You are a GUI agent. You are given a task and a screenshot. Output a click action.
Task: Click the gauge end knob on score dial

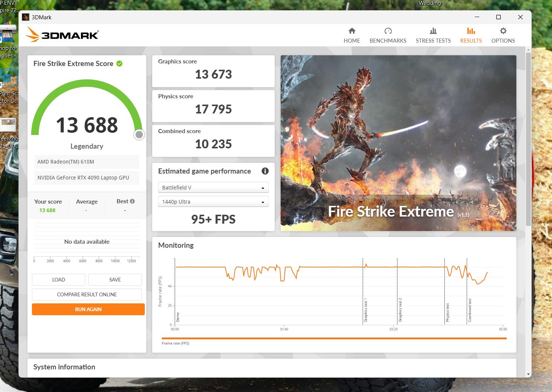tap(139, 135)
